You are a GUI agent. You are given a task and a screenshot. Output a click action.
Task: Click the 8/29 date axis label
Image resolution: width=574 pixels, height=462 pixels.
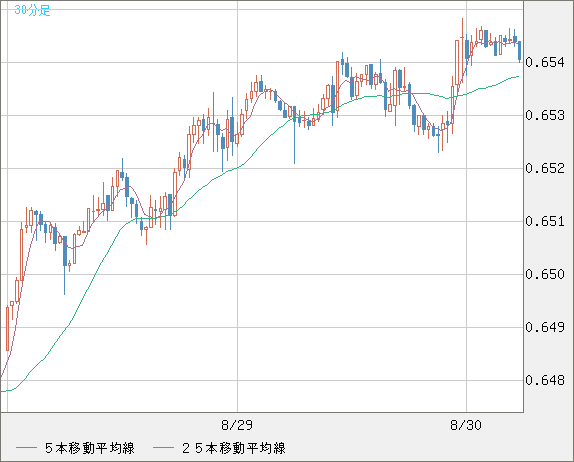(x=237, y=425)
